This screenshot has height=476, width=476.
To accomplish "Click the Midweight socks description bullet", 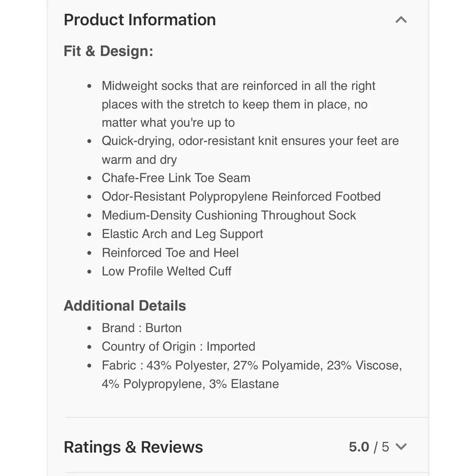I will pos(238,104).
